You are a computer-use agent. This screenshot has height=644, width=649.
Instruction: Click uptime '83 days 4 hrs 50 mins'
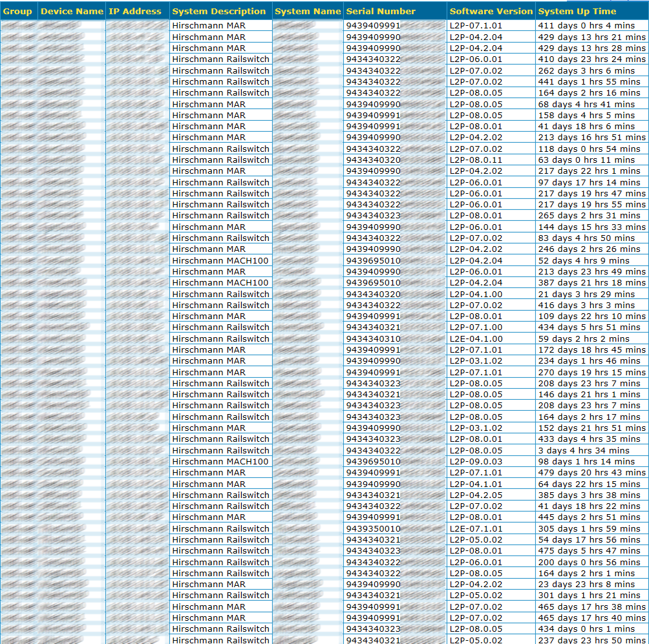[586, 238]
